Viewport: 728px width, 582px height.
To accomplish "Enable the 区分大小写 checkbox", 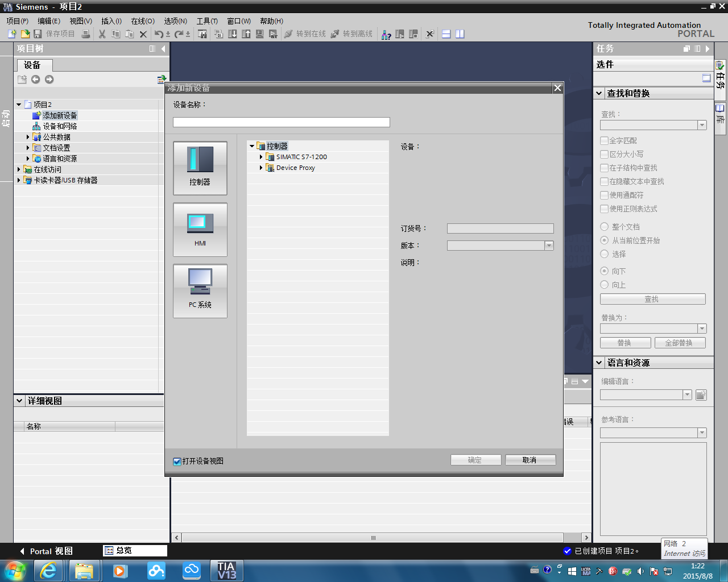I will click(x=605, y=154).
